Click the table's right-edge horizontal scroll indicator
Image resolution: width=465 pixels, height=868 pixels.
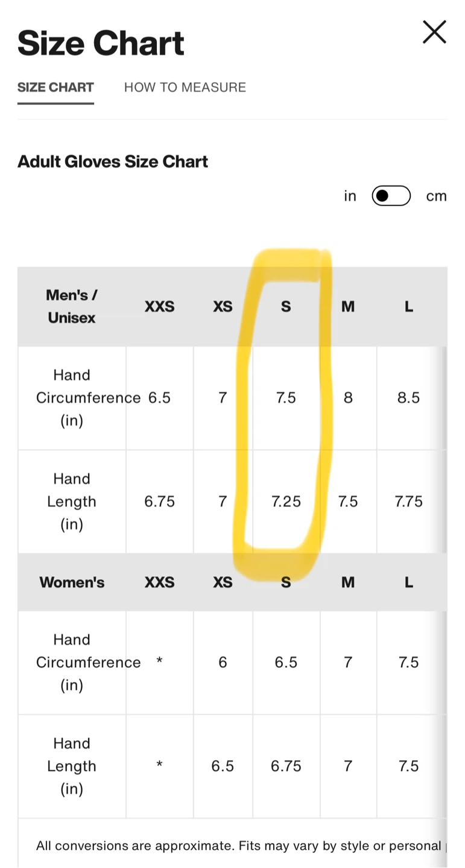pyautogui.click(x=444, y=450)
